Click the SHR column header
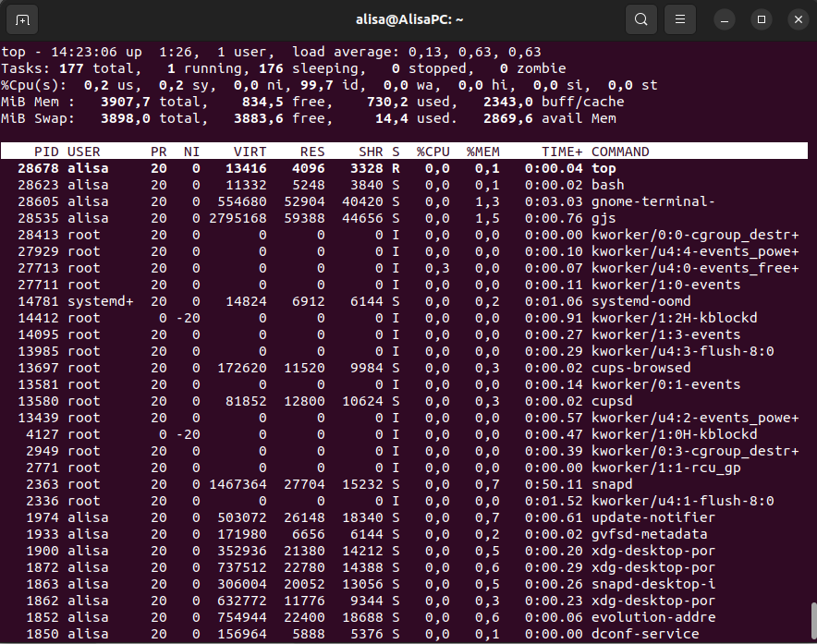The height and width of the screenshot is (644, 817). click(371, 152)
